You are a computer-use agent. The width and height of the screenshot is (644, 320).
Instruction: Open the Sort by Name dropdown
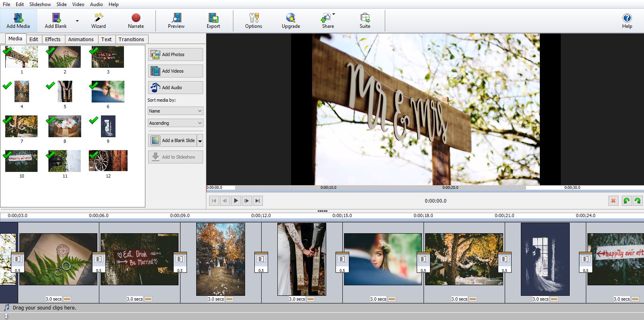[x=175, y=111]
